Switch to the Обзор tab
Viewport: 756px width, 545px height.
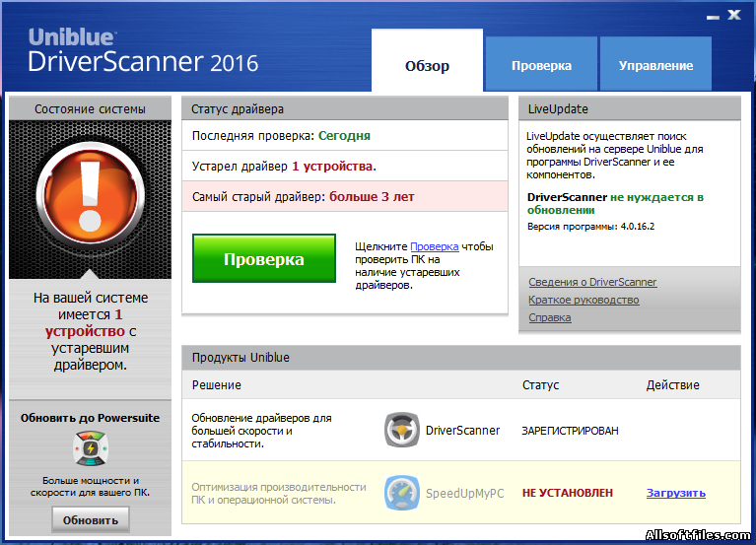point(427,60)
